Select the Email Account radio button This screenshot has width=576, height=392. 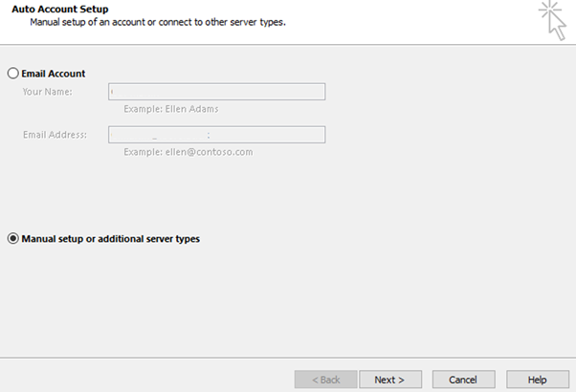[12, 74]
